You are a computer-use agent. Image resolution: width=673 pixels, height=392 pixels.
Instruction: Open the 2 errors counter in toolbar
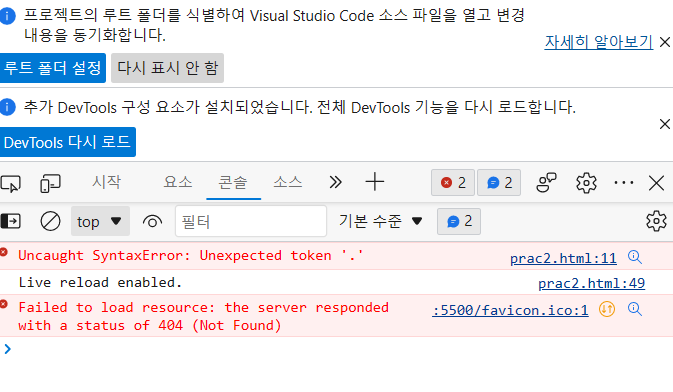pyautogui.click(x=453, y=182)
